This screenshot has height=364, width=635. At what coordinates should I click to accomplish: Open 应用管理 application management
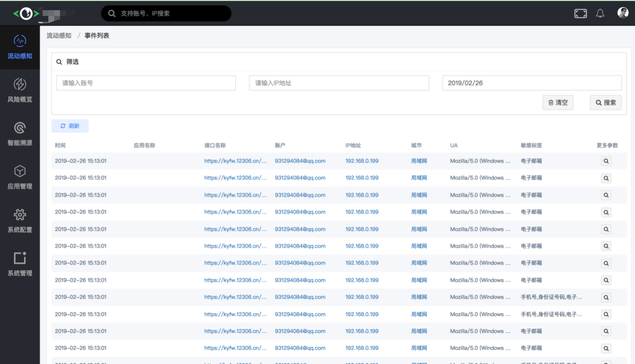pyautogui.click(x=20, y=178)
